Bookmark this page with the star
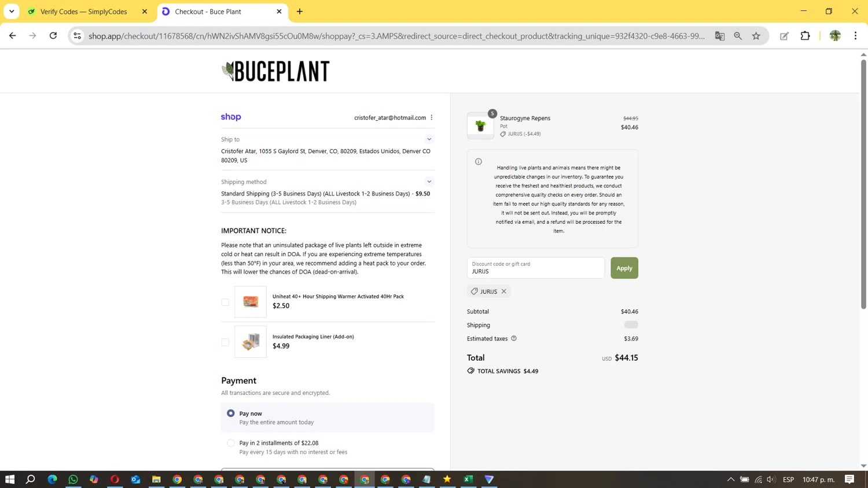 coord(756,36)
